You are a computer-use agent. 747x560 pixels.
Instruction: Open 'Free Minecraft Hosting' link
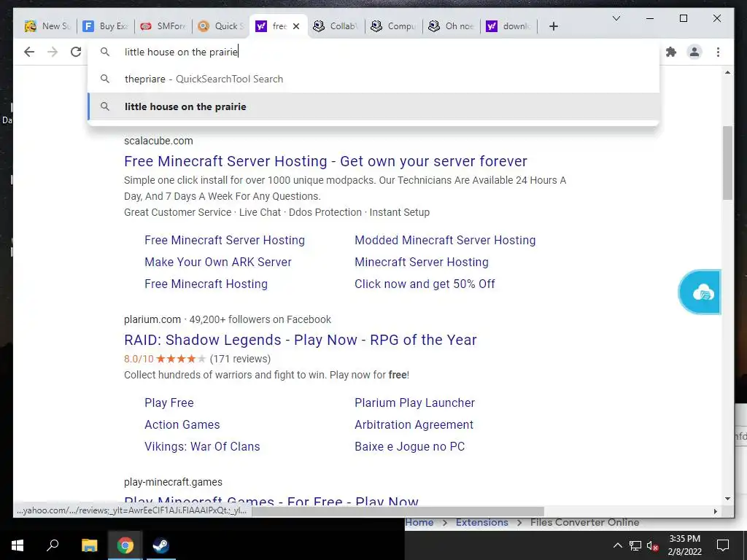206,284
